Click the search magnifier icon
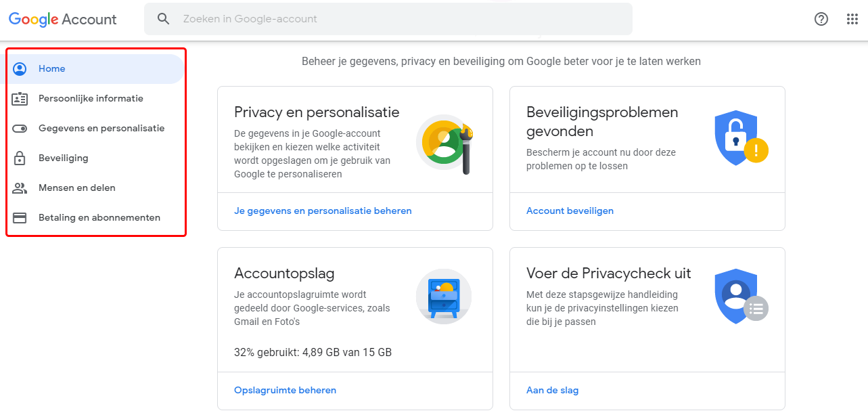The width and height of the screenshot is (868, 415). 163,19
